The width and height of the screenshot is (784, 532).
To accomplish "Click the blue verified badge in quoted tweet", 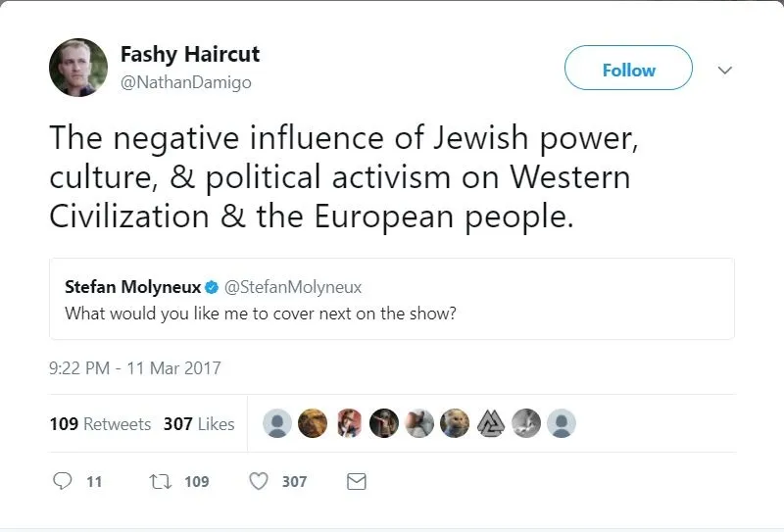I will coord(211,287).
